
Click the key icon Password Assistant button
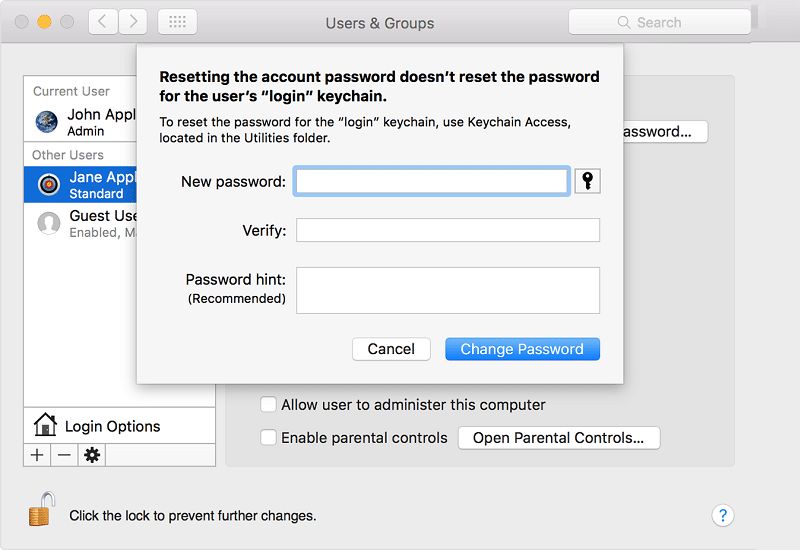[588, 181]
